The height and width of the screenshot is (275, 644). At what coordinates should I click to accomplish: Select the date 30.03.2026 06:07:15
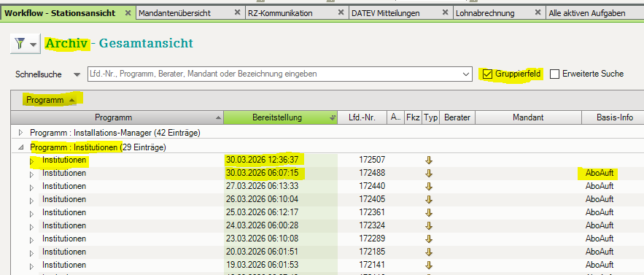[x=262, y=173]
